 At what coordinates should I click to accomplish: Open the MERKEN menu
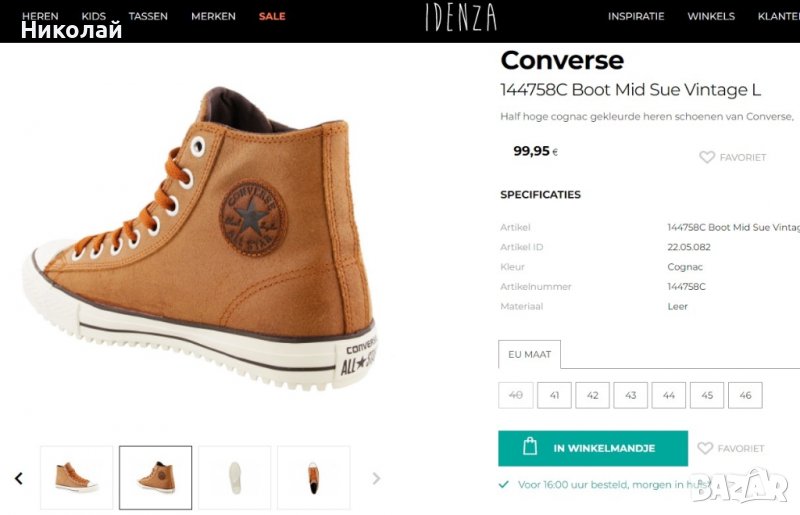(x=213, y=16)
